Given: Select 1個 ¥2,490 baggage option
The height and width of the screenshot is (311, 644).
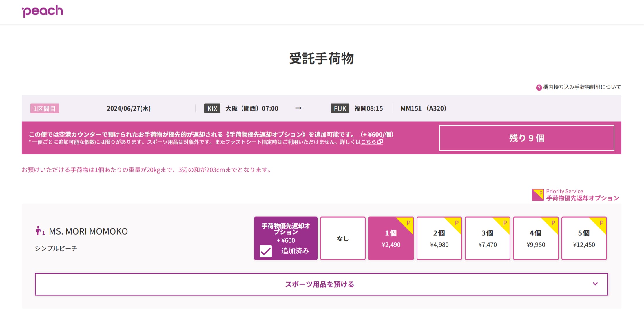Looking at the screenshot, I should click(391, 238).
